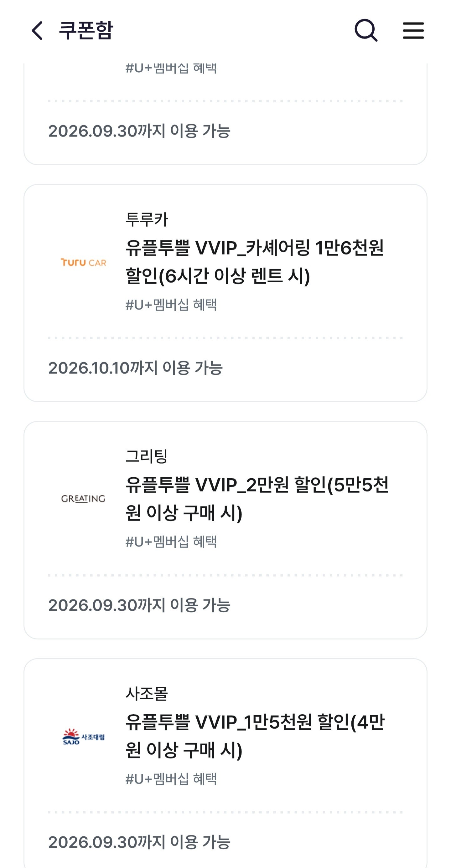Tap the Greating coupon's 2026.09.30 expiry line
The width and height of the screenshot is (451, 868).
(139, 605)
